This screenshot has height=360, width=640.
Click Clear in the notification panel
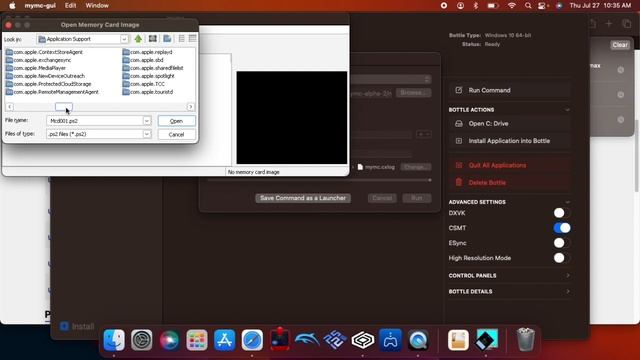pos(620,45)
